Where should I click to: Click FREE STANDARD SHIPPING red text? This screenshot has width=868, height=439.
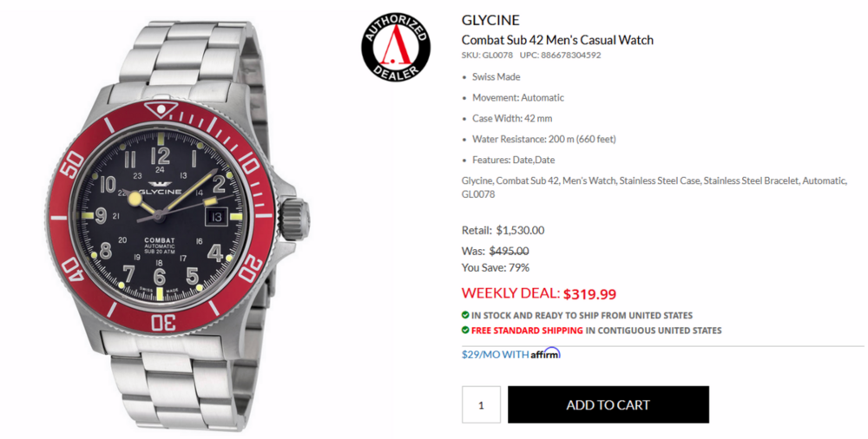point(527,331)
